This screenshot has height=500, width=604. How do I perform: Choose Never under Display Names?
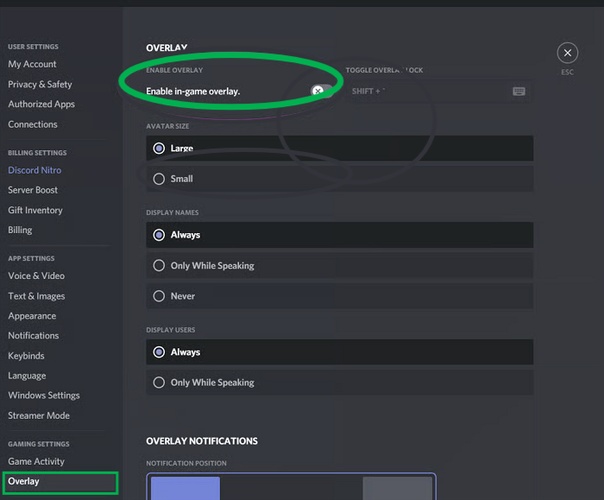tap(159, 296)
